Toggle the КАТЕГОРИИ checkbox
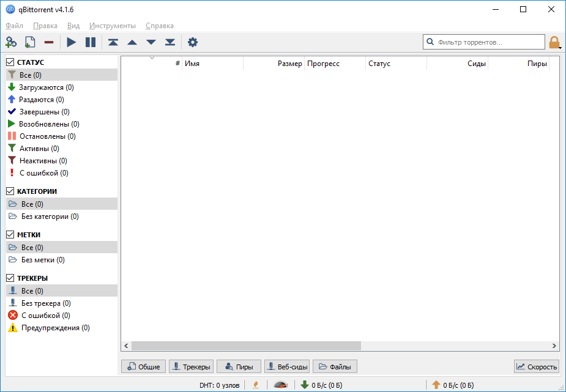 (x=10, y=191)
